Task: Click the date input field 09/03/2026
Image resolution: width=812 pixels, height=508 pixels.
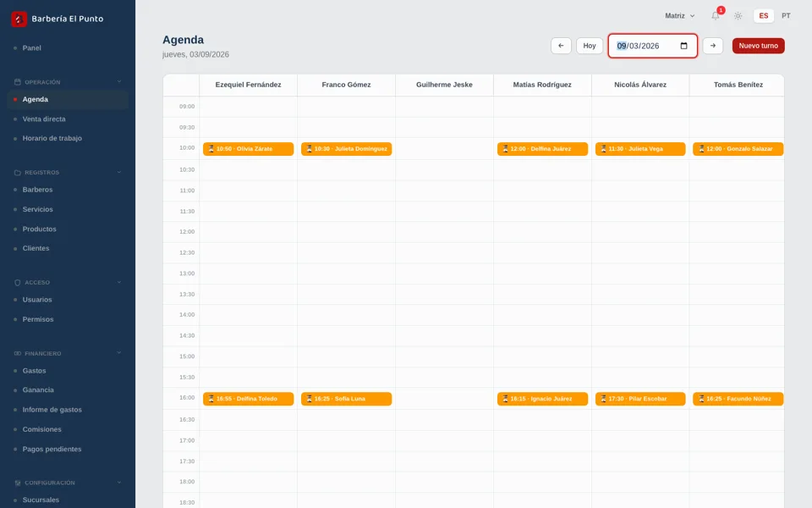Action: point(652,46)
